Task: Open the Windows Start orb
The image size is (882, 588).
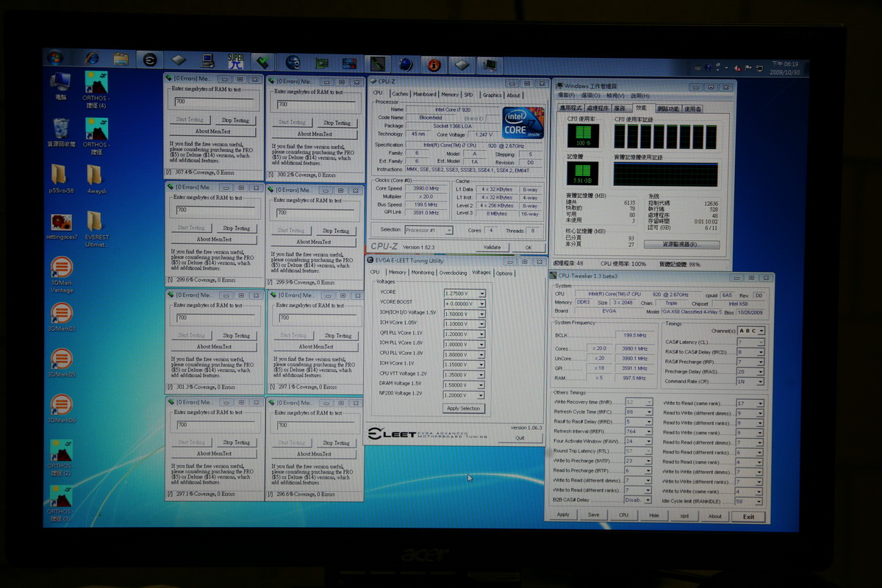Action: 54,58
